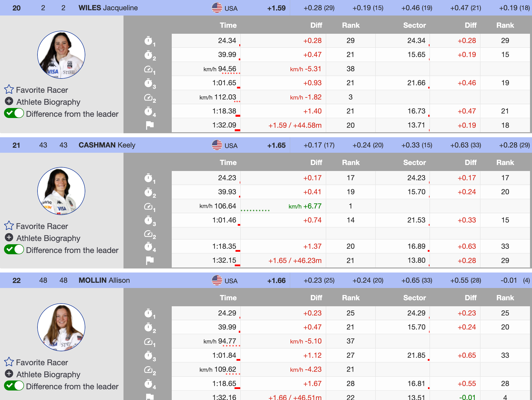This screenshot has width=532, height=400.
Task: Expand Athlete Biography for Cashman Keely
Action: tap(9, 237)
